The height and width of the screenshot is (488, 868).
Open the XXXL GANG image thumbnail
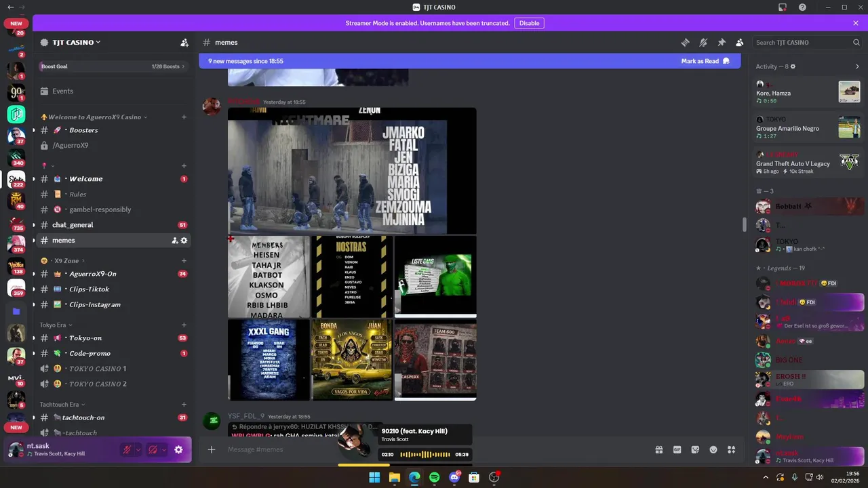pos(269,360)
